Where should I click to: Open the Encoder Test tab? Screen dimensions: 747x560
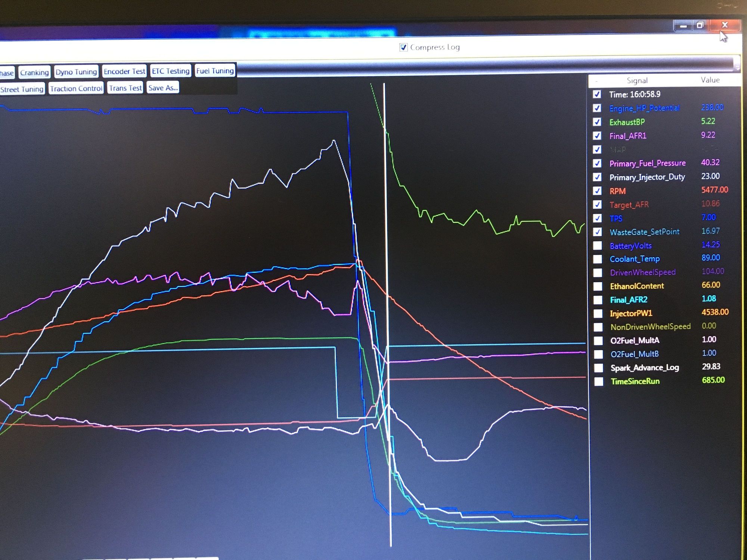tap(124, 71)
